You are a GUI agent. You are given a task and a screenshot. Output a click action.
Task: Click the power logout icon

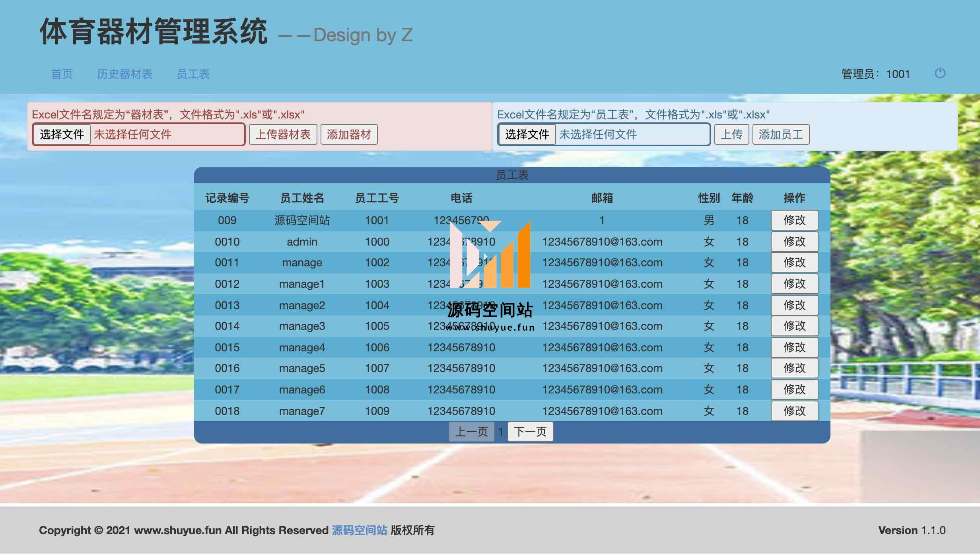pyautogui.click(x=940, y=74)
